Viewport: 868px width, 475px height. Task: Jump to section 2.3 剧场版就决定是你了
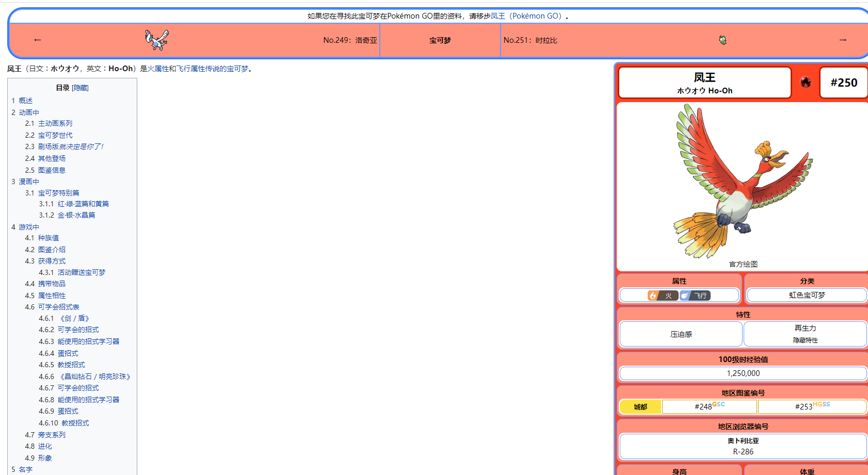tap(64, 146)
